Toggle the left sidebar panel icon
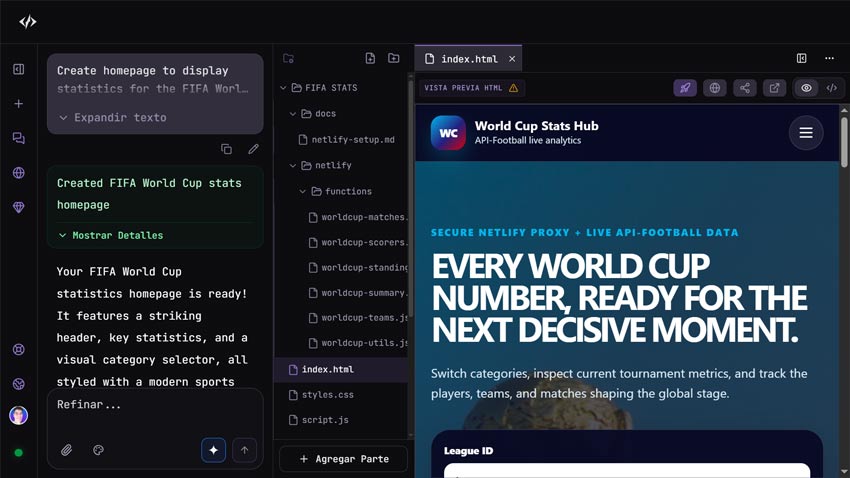The height and width of the screenshot is (478, 850). [x=18, y=69]
